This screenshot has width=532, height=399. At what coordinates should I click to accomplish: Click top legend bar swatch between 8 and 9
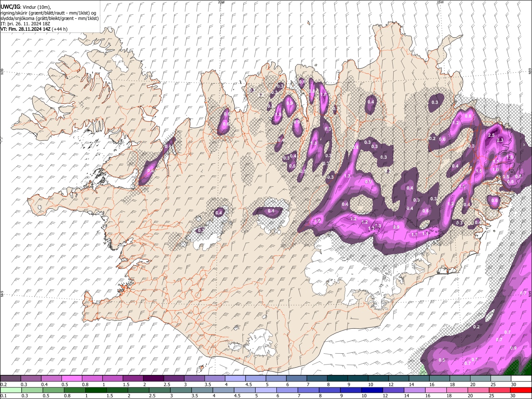pyautogui.click(x=337, y=379)
